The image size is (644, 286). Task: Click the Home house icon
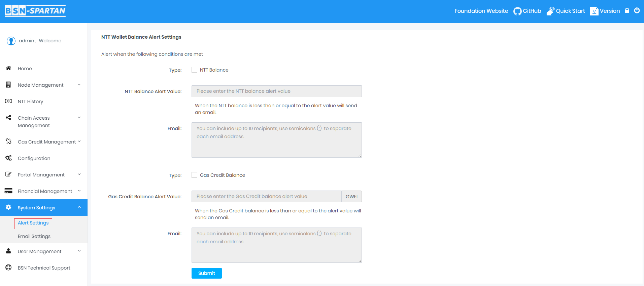coord(9,68)
